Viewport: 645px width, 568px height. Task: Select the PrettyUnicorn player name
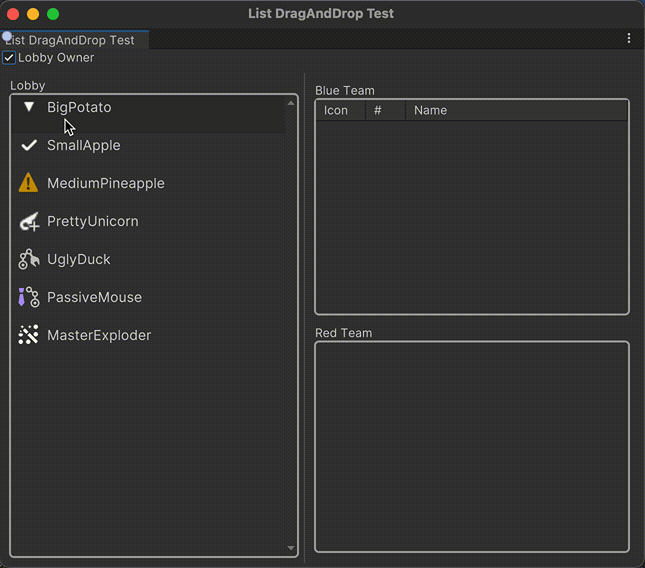(93, 221)
